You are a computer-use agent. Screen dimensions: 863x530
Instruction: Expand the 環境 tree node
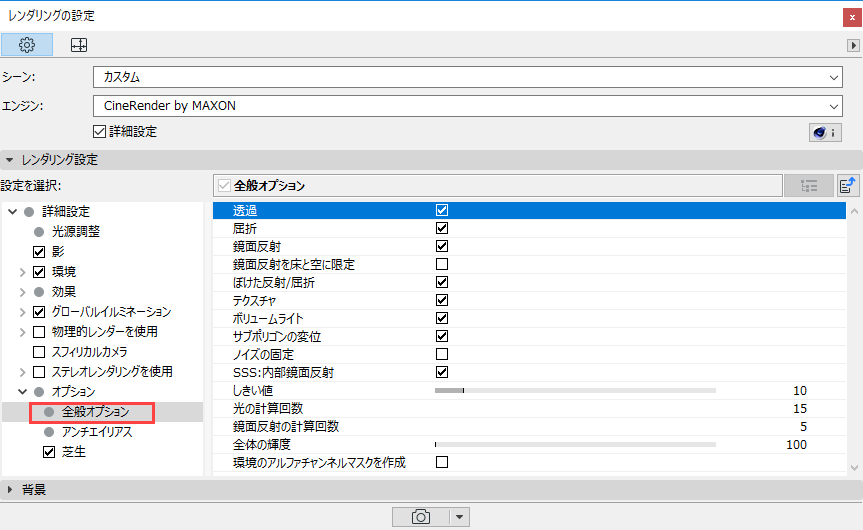pyautogui.click(x=23, y=272)
